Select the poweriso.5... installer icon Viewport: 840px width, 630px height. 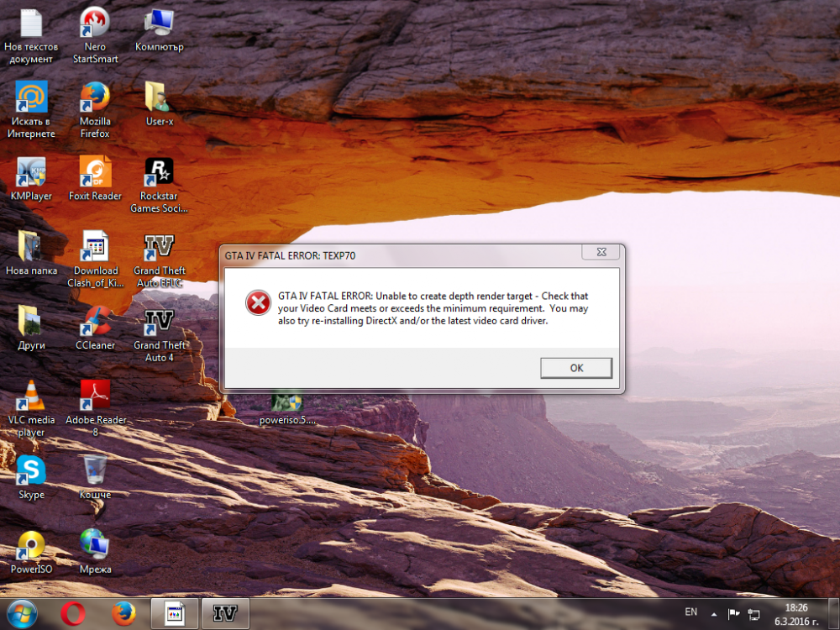(287, 409)
